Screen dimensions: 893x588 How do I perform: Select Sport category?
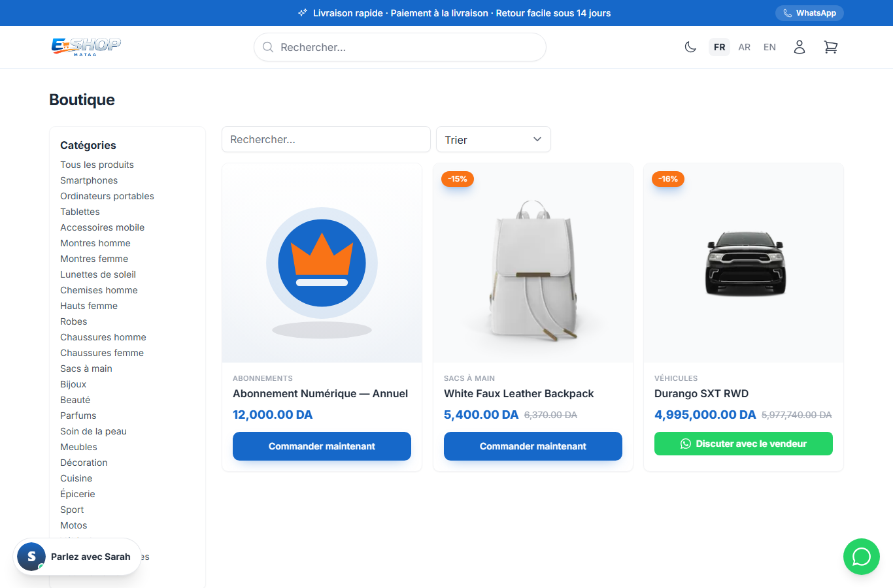[x=72, y=510]
